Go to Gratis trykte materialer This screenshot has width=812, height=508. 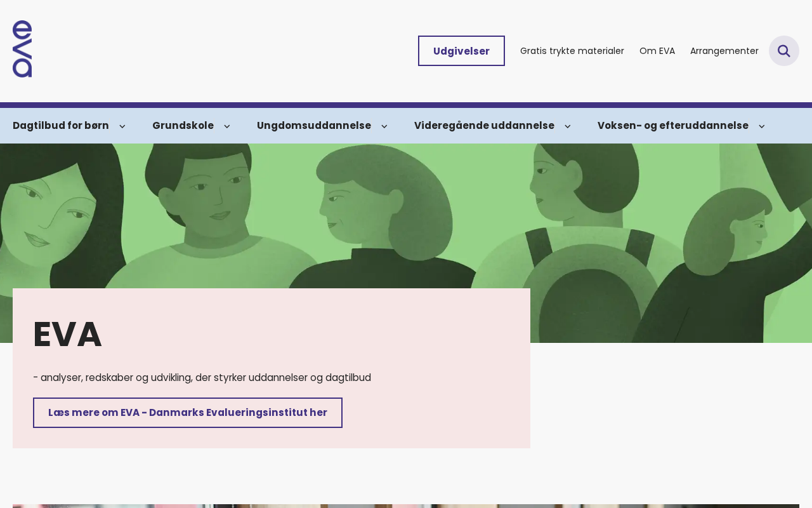[572, 51]
